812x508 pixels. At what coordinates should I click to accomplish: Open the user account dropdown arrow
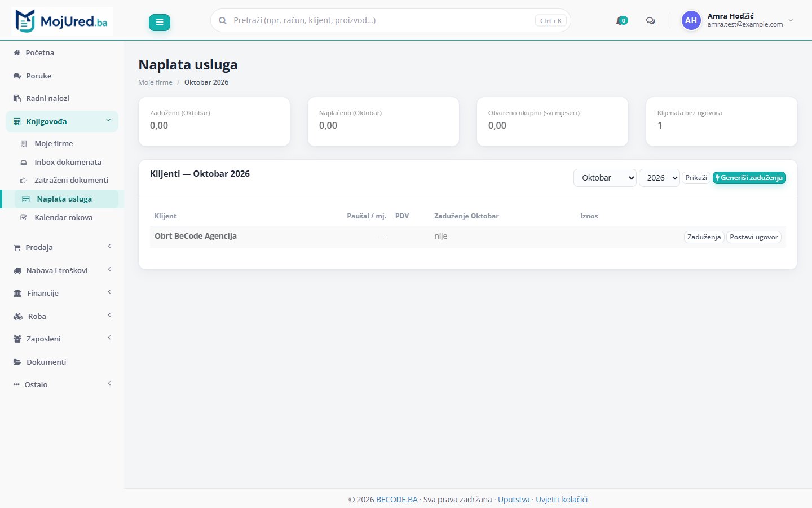pos(791,20)
